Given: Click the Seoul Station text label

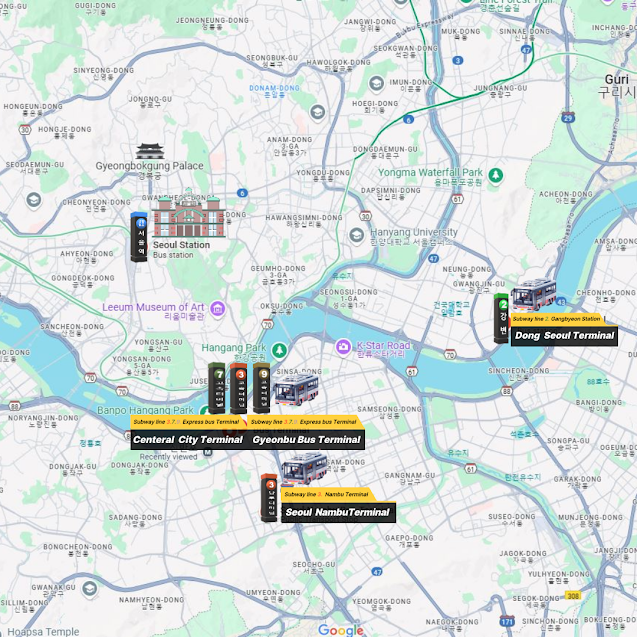Looking at the screenshot, I should tap(181, 245).
